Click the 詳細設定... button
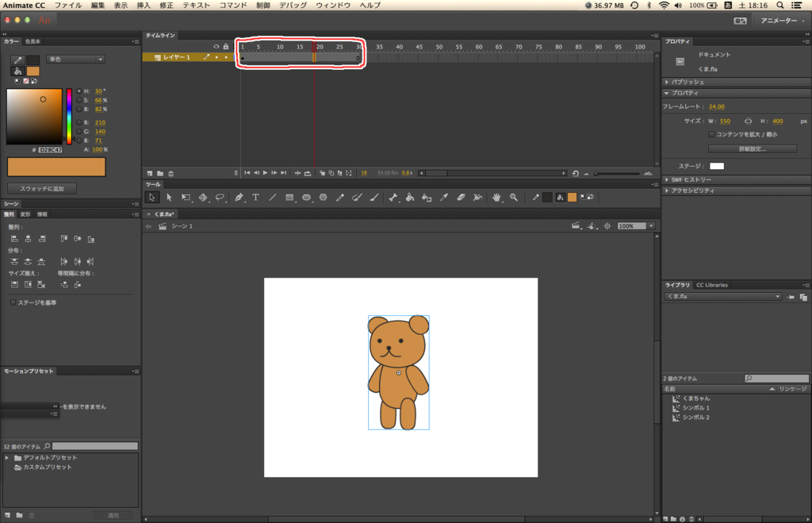The width and height of the screenshot is (812, 523). point(753,148)
